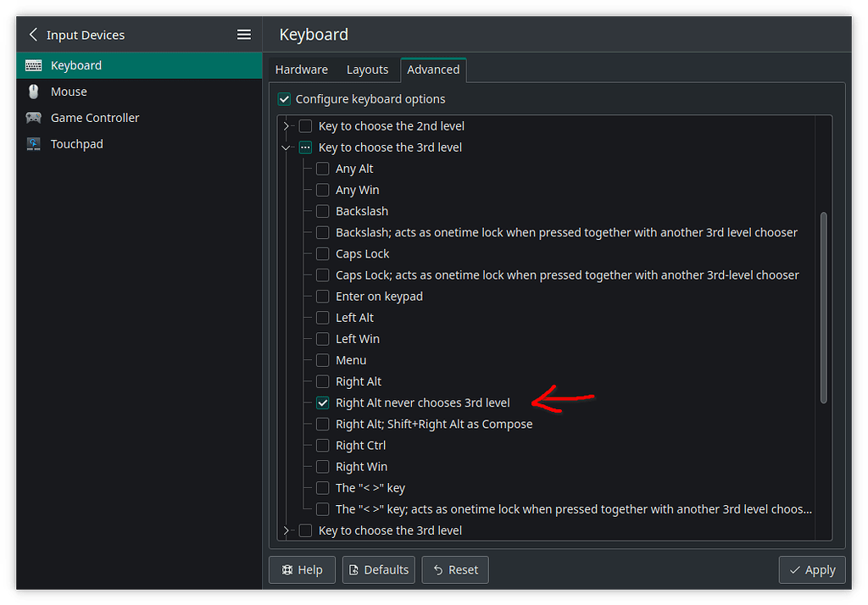
Task: Enable the Caps Lock option
Action: [x=322, y=253]
